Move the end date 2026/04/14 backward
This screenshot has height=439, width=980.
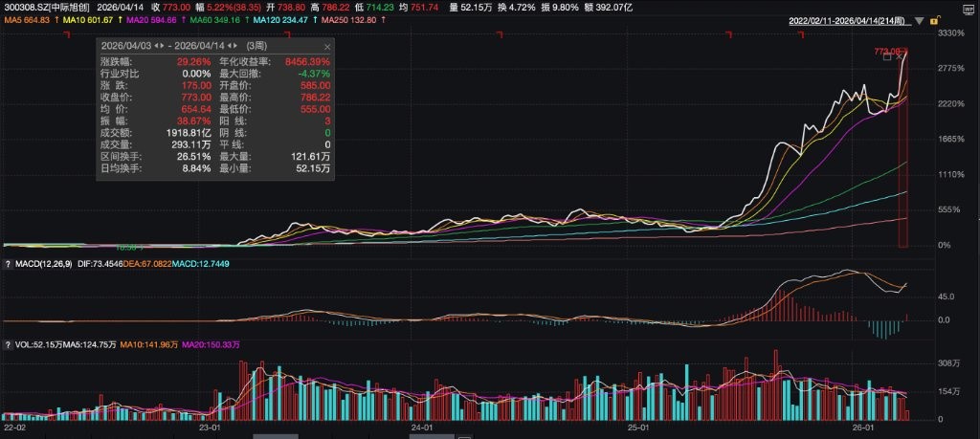click(230, 46)
